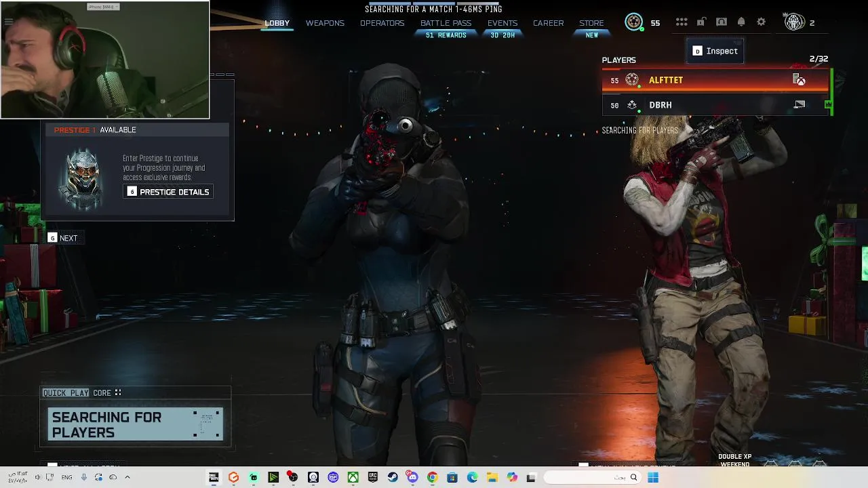Screen dimensions: 868x488
Task: Click the webcam overlay video feed
Action: click(104, 60)
